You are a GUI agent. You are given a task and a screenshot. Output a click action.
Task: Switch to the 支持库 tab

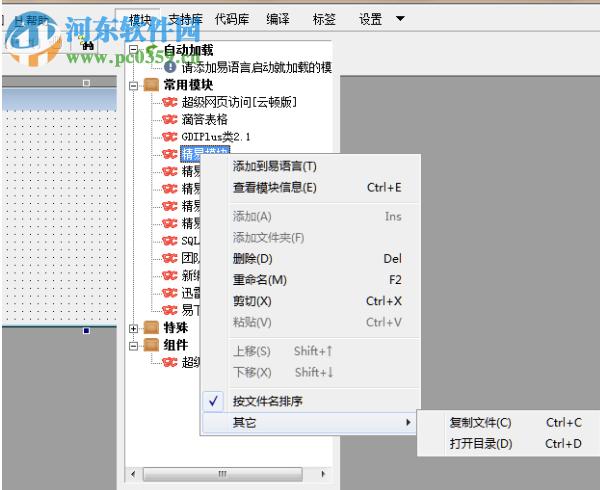(185, 19)
